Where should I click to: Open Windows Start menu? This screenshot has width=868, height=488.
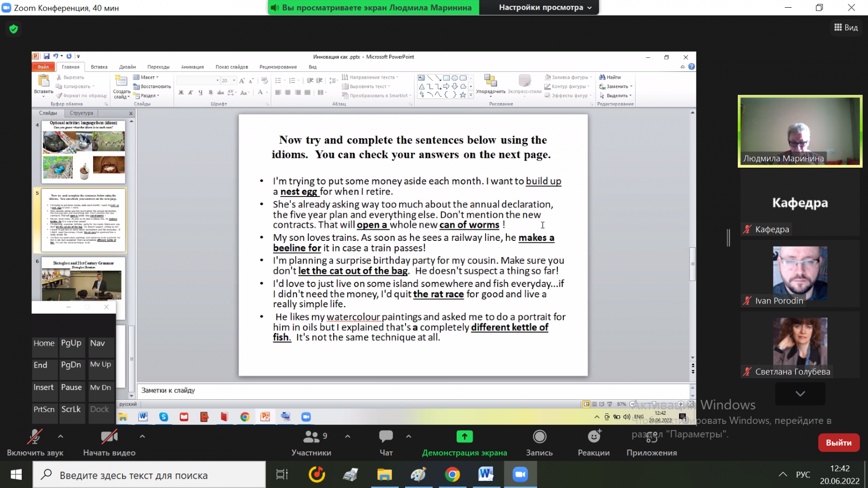16,475
